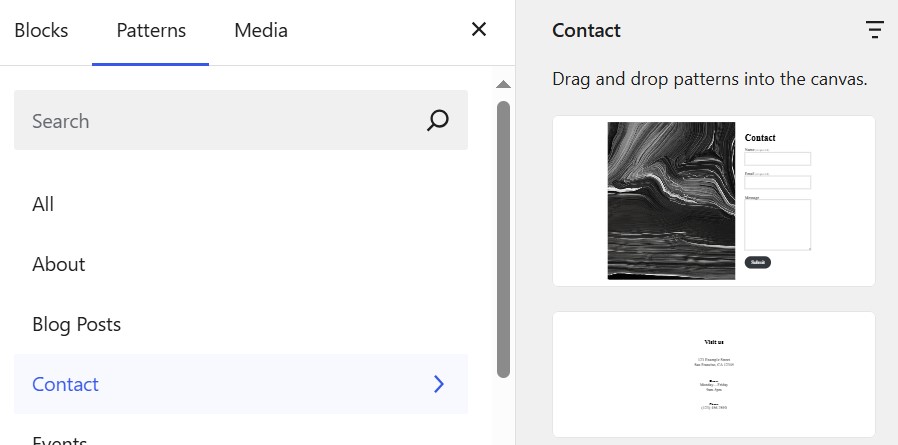The image size is (898, 445).
Task: Click the Contact panel heading
Action: tap(586, 30)
